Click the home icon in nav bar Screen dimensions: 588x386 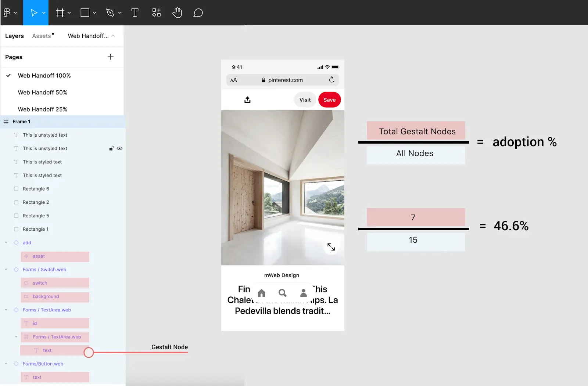click(262, 293)
